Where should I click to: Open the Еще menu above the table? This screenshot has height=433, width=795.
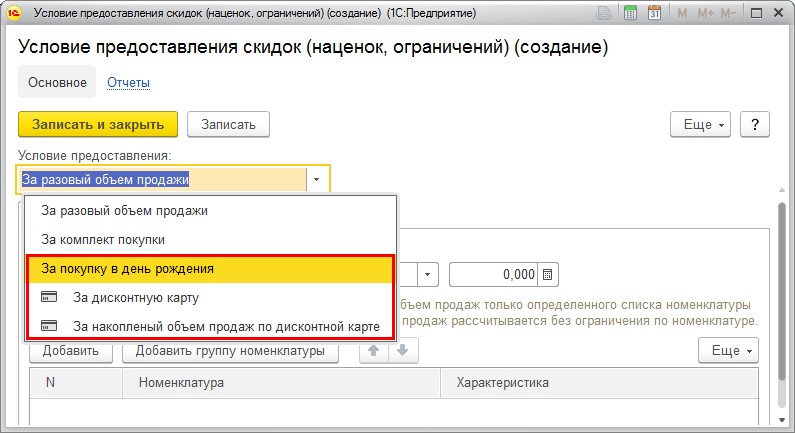click(x=728, y=351)
